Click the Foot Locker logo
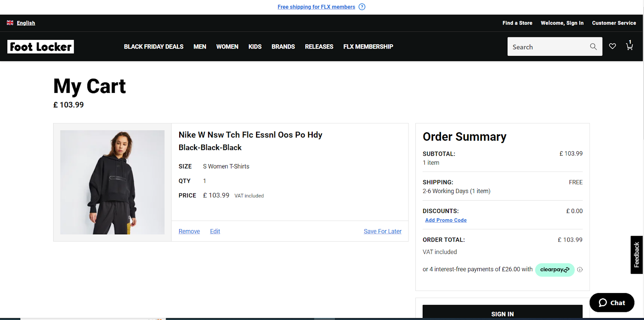 (x=41, y=47)
